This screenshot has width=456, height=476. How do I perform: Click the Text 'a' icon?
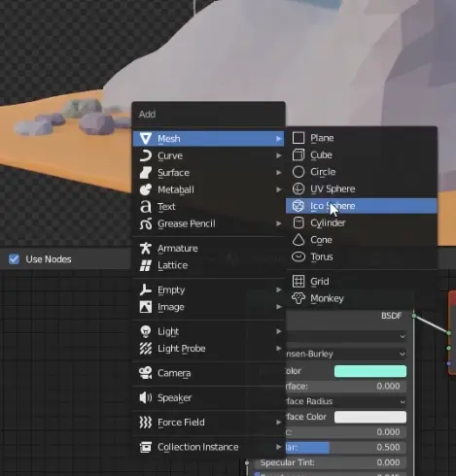(146, 207)
